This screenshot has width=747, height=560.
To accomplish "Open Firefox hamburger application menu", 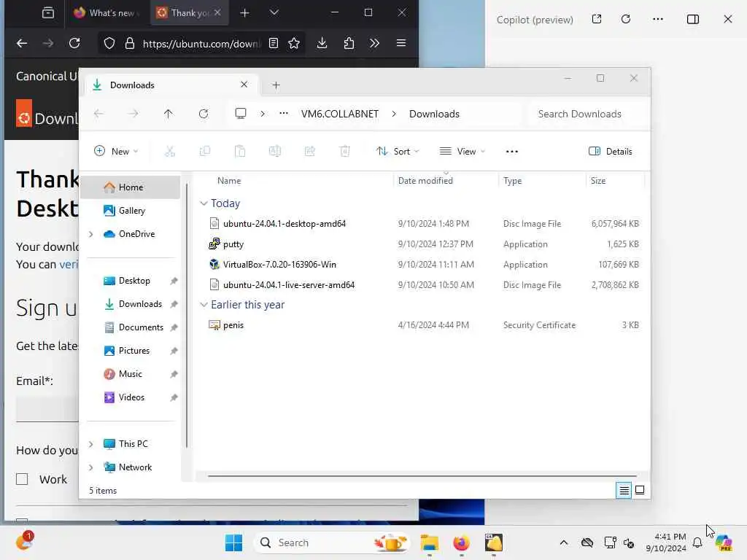I will coord(401,43).
